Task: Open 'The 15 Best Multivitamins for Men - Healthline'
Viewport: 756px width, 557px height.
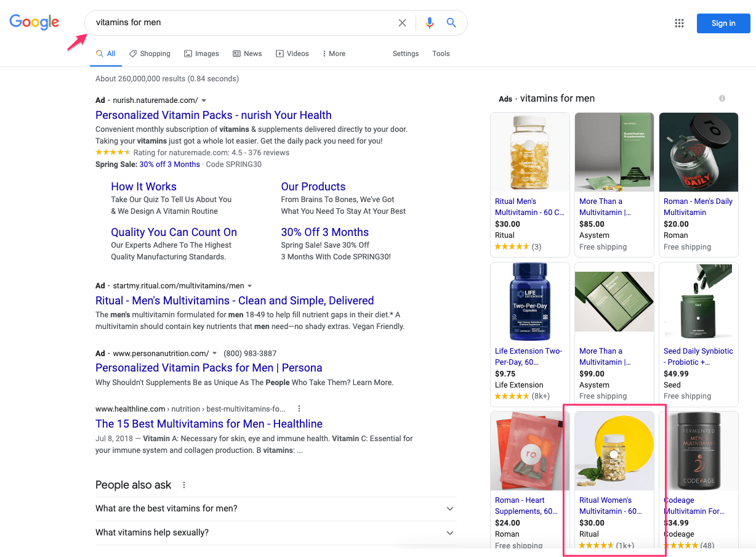Action: (x=209, y=424)
